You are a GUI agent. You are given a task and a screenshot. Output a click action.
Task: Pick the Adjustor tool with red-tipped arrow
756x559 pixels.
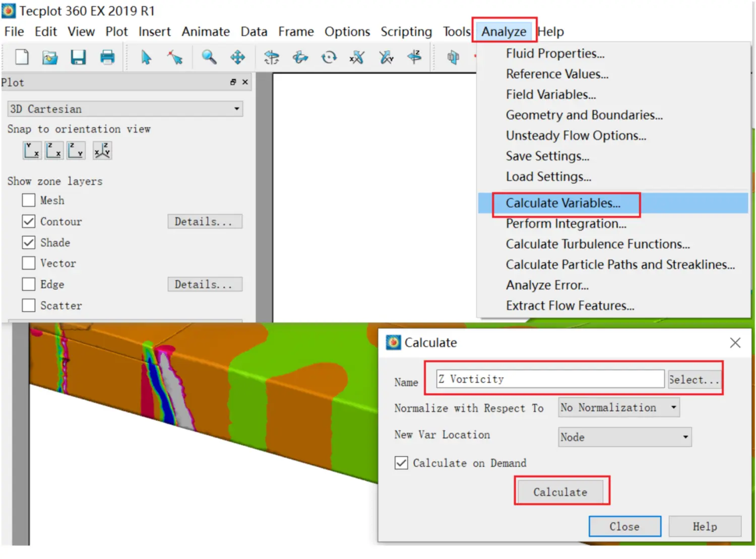pos(175,57)
